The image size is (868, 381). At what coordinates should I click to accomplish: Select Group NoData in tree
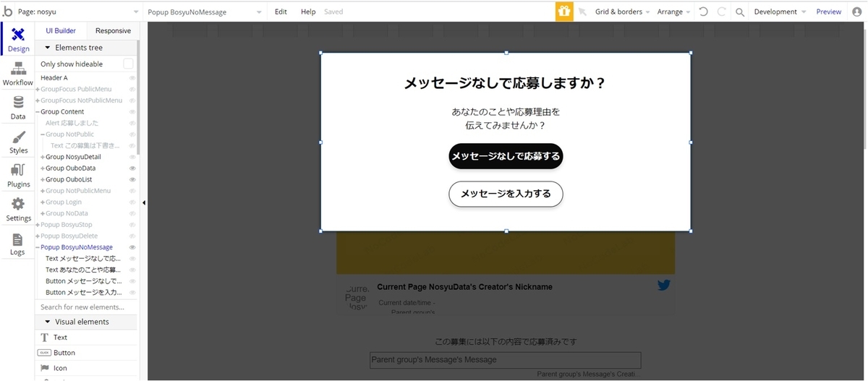[x=67, y=213]
